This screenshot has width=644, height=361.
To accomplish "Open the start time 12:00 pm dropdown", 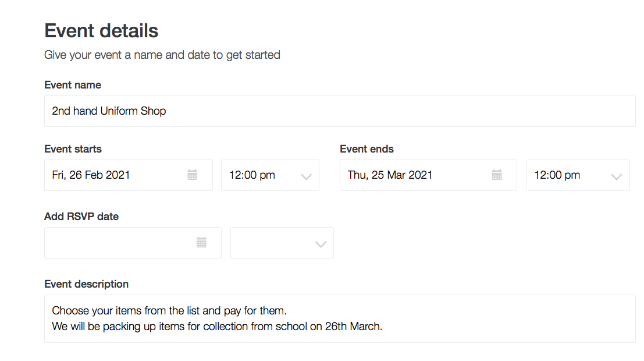I will coord(270,175).
